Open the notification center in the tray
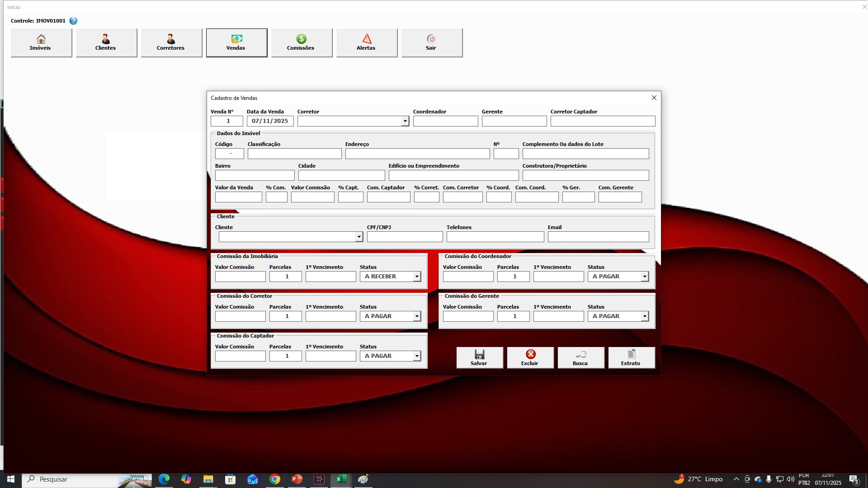This screenshot has height=488, width=868. click(x=854, y=479)
